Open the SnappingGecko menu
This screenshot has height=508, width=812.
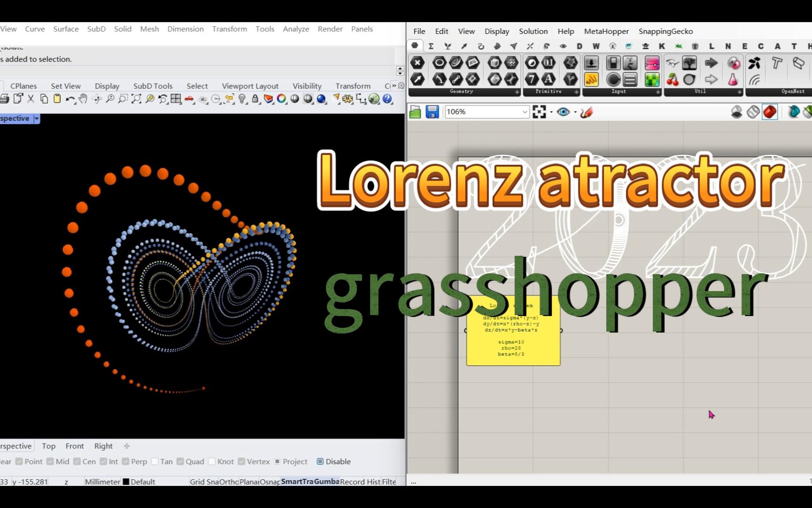coord(665,31)
